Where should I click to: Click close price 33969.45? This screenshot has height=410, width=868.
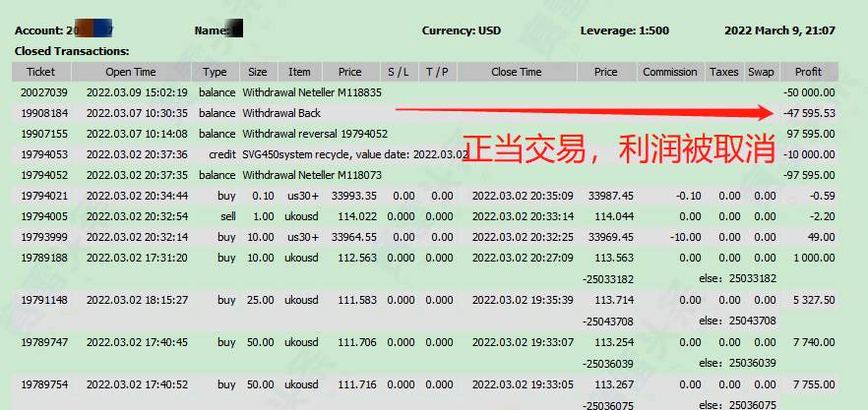[x=610, y=237]
